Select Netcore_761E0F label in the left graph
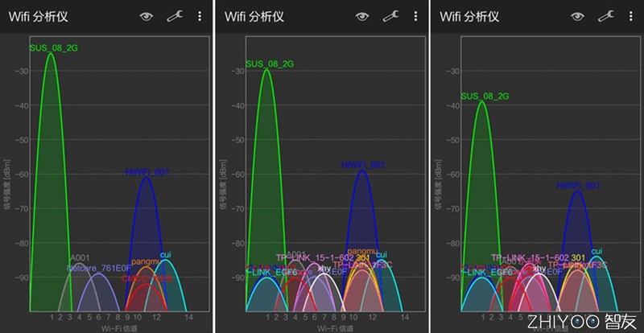This screenshot has height=333, width=644. 99,268
